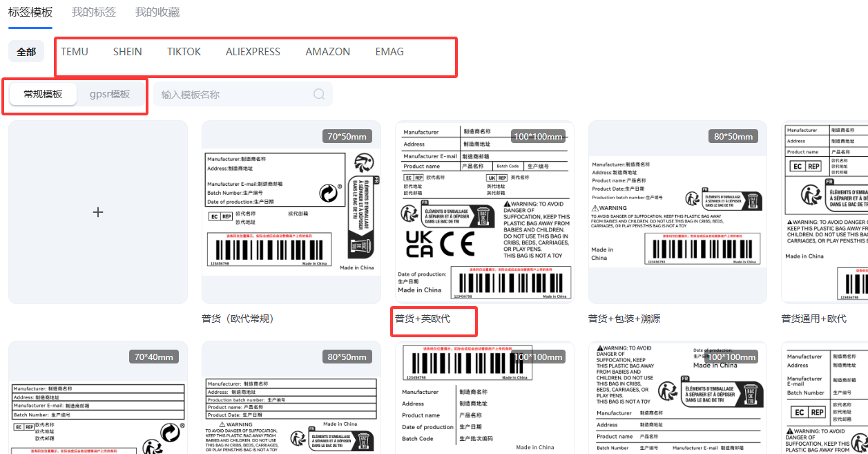The height and width of the screenshot is (454, 868).
Task: Choose the TIKTOK platform filter
Action: click(x=184, y=52)
